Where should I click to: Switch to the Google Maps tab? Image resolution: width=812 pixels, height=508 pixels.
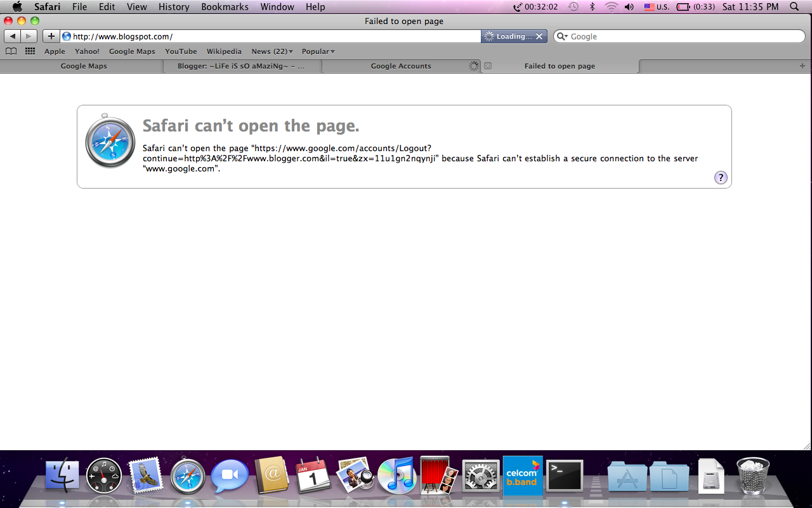[84, 66]
